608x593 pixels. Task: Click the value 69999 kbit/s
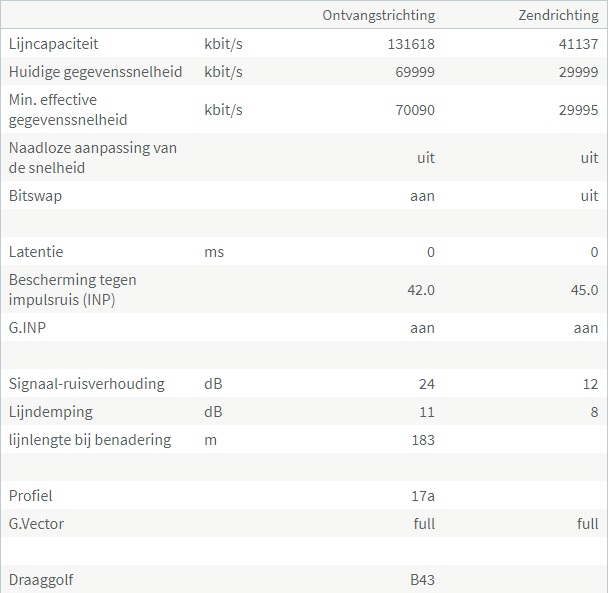(x=415, y=72)
